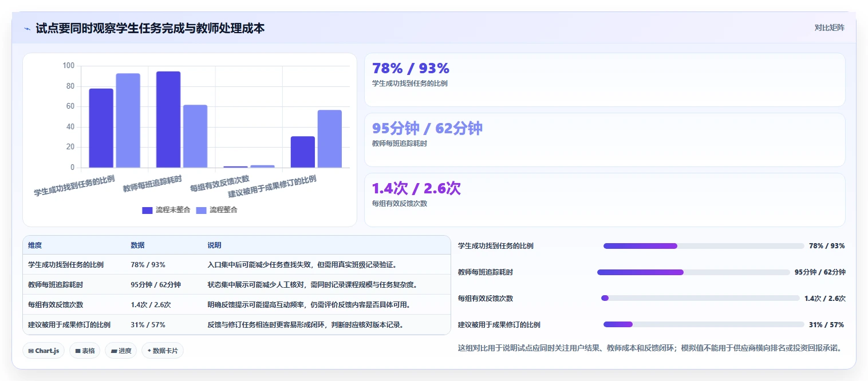Click the y-axis tick label 60
Viewport: 868px width, 381px height.
(x=70, y=106)
